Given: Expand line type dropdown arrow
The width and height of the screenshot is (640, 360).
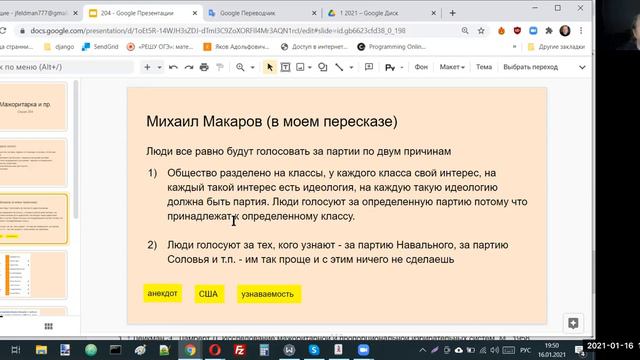Looking at the screenshot, I should (x=351, y=67).
